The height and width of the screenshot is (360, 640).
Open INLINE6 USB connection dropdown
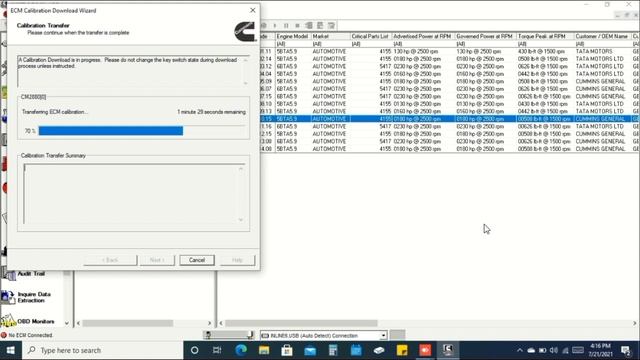point(383,336)
